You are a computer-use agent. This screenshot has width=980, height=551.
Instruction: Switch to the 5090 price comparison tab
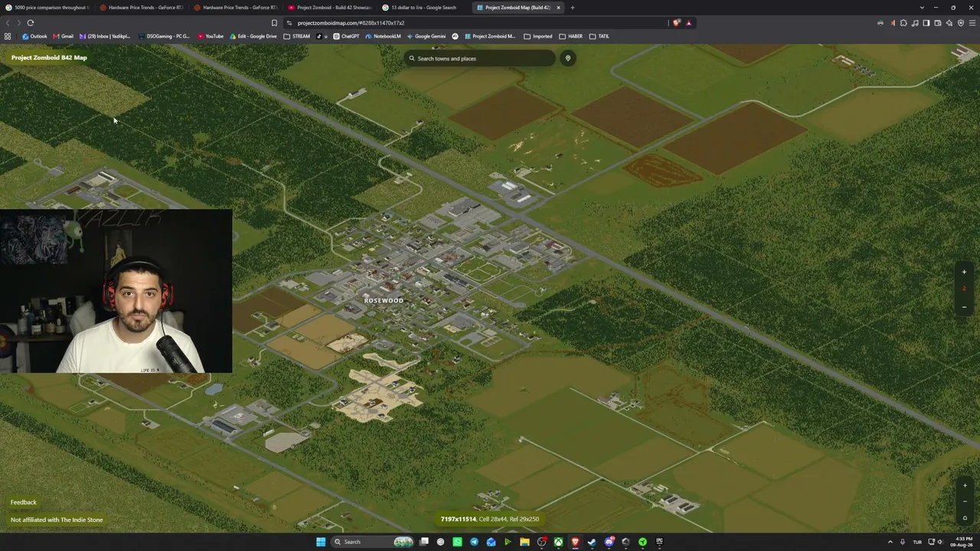(x=47, y=8)
